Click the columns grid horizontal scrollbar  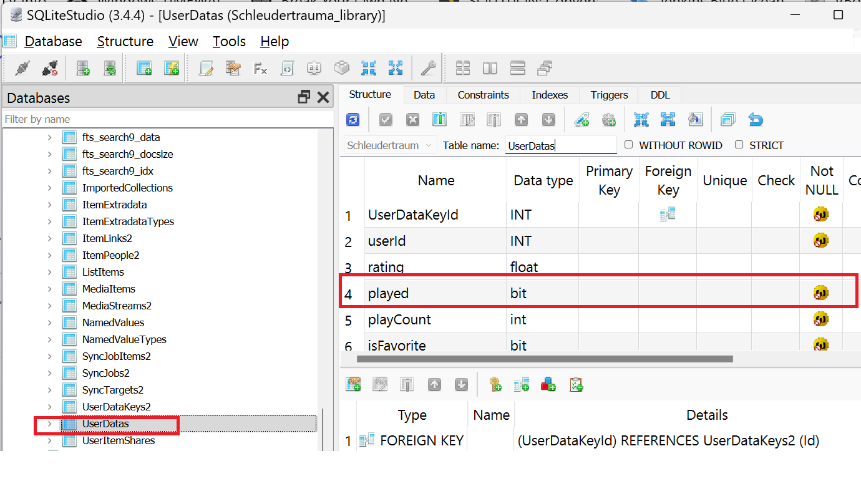[x=545, y=359]
